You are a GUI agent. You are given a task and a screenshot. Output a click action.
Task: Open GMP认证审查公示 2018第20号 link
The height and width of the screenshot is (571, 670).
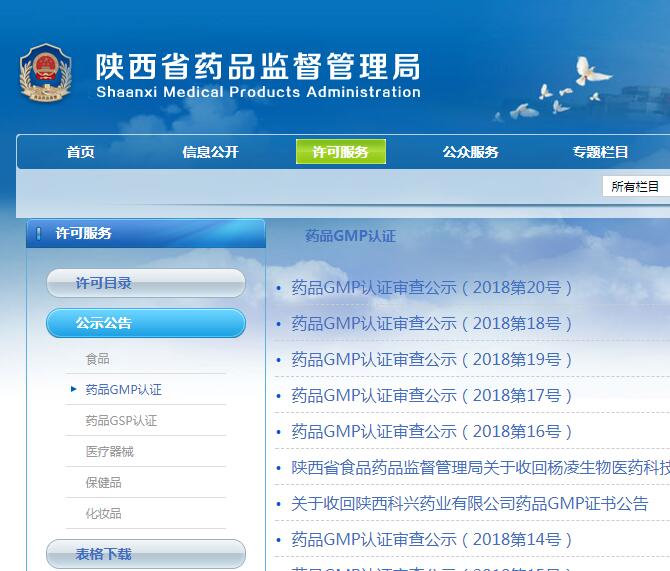(x=432, y=288)
